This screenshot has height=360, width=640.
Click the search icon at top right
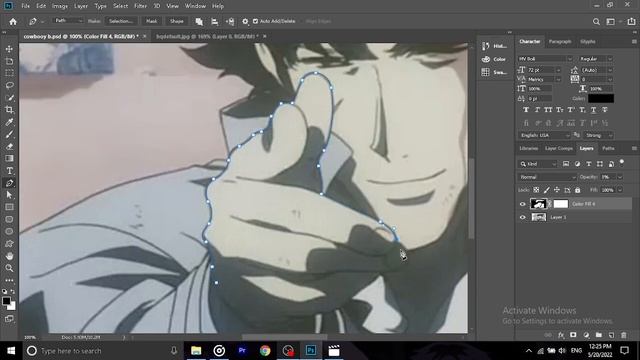[x=596, y=21]
